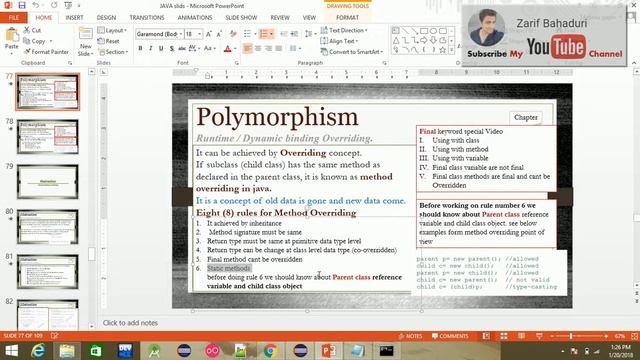The width and height of the screenshot is (640, 360).
Task: Toggle italic formatting
Action: click(x=151, y=49)
